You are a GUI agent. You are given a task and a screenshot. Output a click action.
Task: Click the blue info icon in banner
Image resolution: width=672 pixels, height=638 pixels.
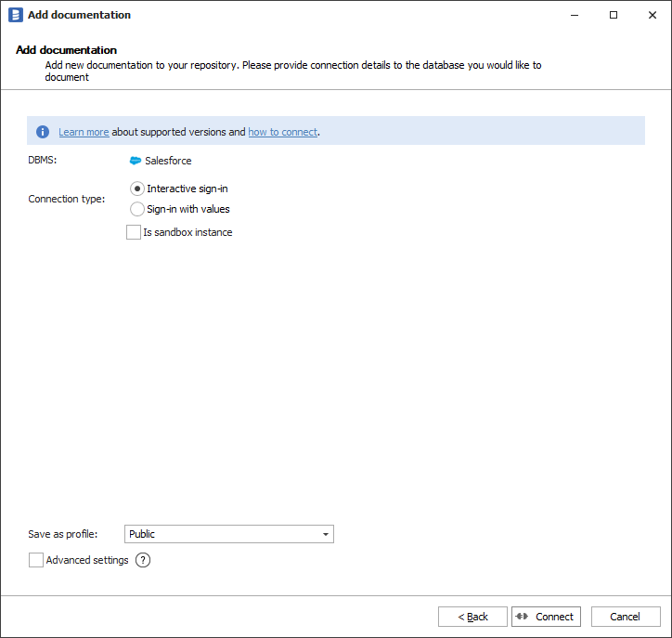pyautogui.click(x=43, y=132)
